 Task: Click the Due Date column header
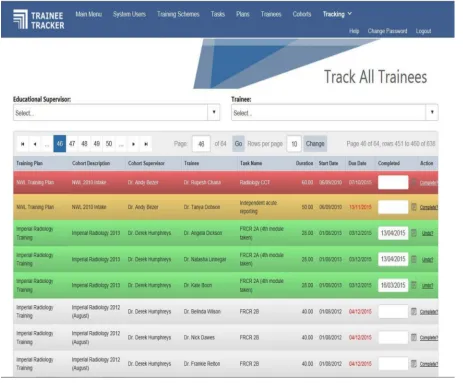pos(357,163)
